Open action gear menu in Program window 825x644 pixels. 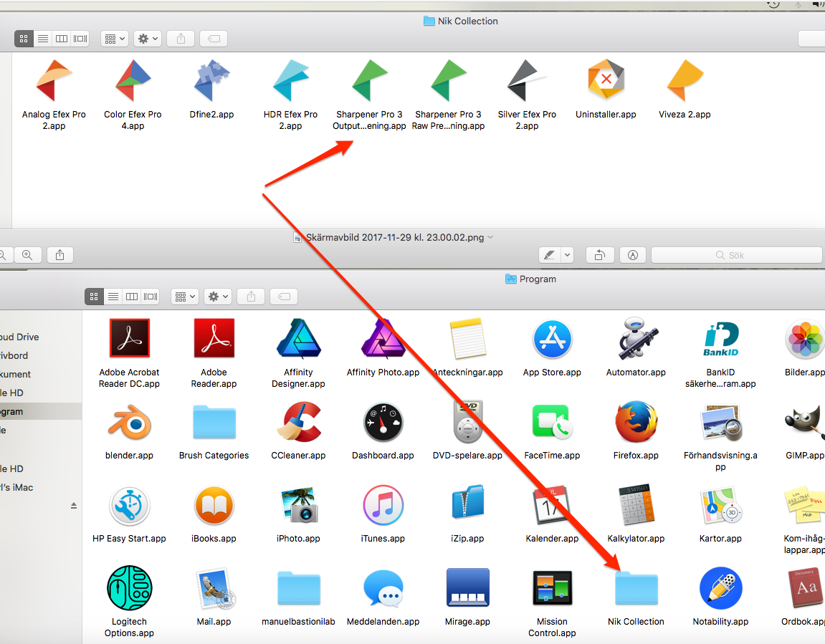(218, 297)
